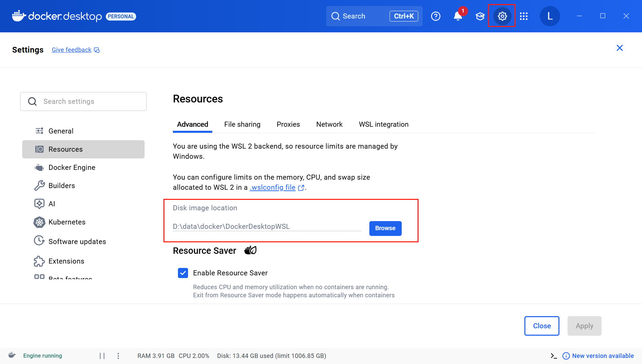
Task: Click the Software updates clock icon
Action: coord(39,241)
